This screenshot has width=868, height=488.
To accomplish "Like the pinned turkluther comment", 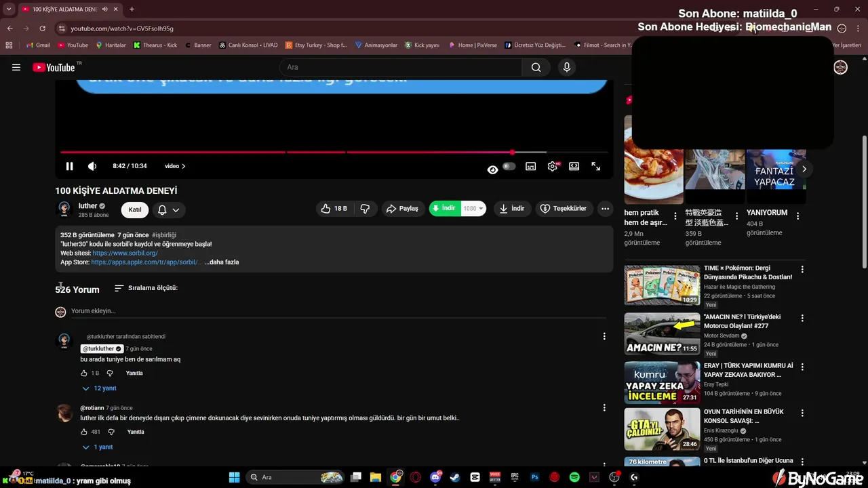I will tap(84, 373).
